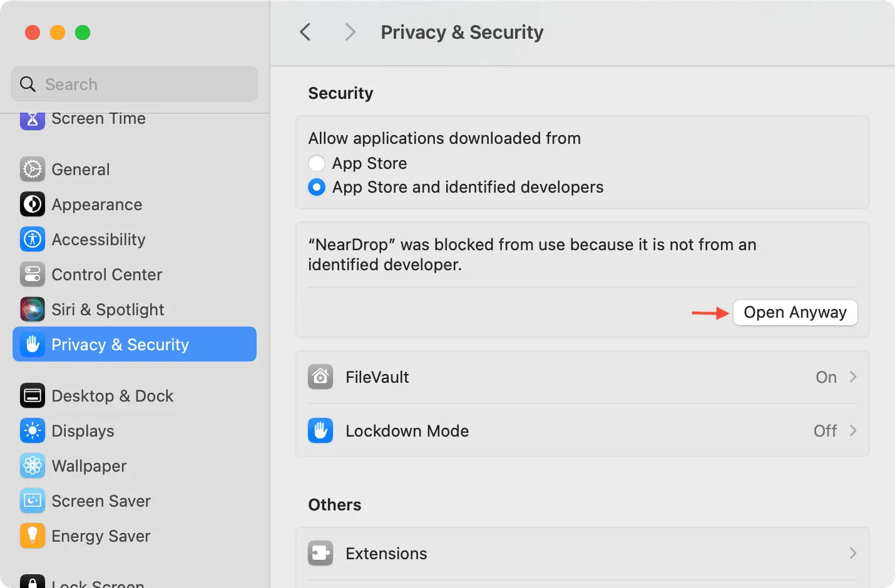Click the Control Center icon
Viewport: 895px width, 588px height.
click(x=33, y=274)
